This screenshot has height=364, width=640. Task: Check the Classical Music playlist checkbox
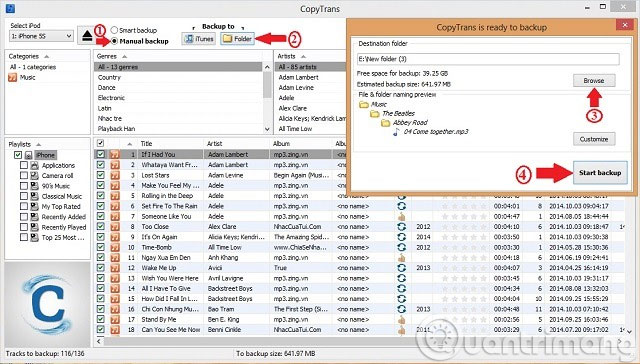coord(24,196)
